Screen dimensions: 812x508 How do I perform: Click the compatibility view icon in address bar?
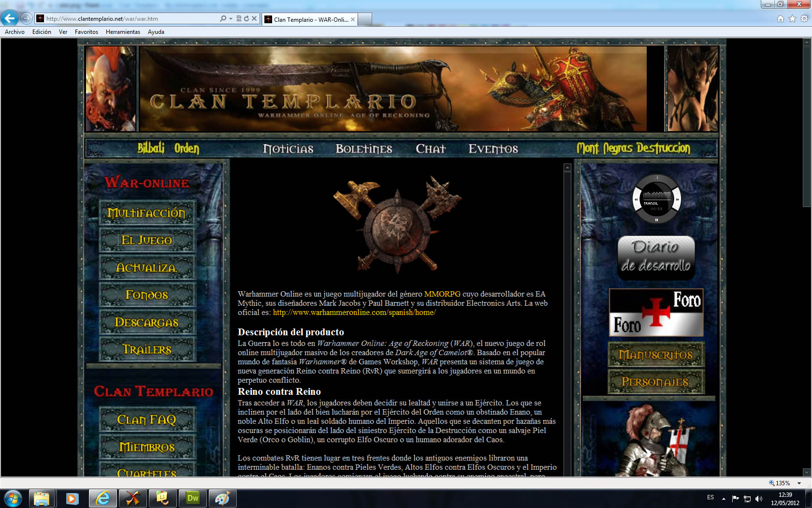tap(239, 19)
